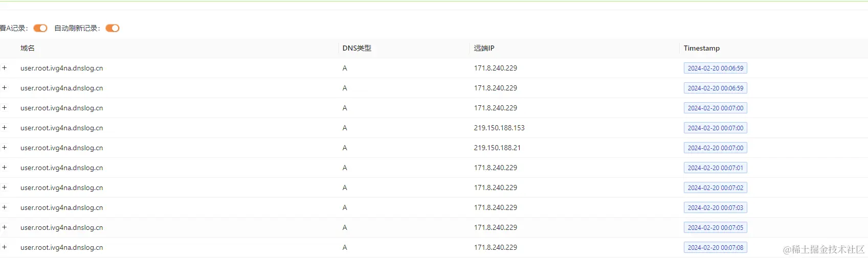Click the domain name in the 00:07:02 row
The width and height of the screenshot is (868, 258).
pos(62,187)
